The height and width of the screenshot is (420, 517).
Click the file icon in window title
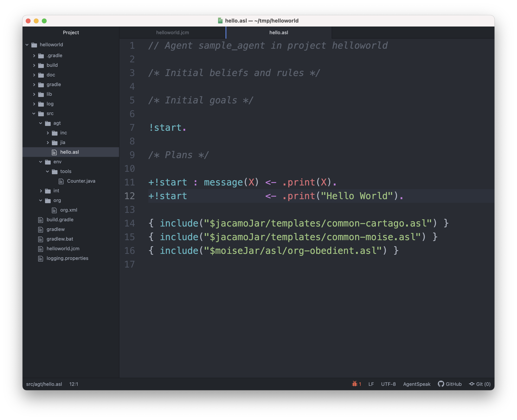tap(220, 21)
